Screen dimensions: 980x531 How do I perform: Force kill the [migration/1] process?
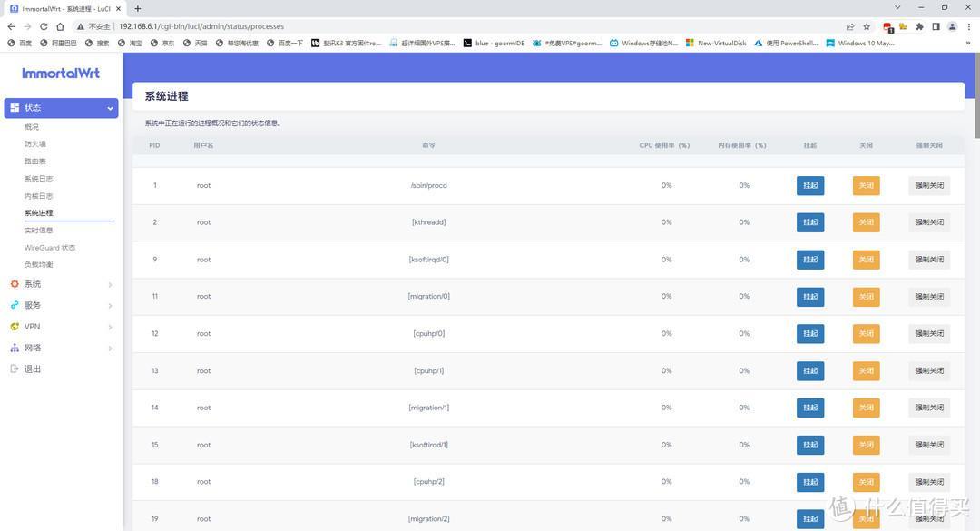pos(929,408)
